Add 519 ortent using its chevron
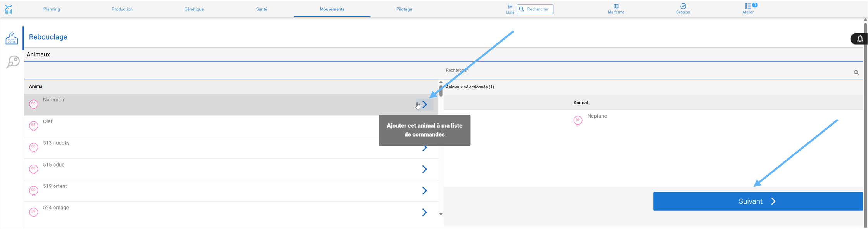The width and height of the screenshot is (868, 229). tap(425, 191)
